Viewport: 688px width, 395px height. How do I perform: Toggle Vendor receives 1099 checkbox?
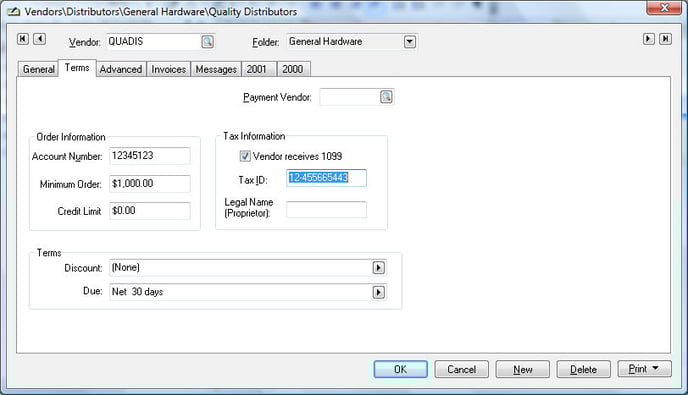click(x=245, y=156)
